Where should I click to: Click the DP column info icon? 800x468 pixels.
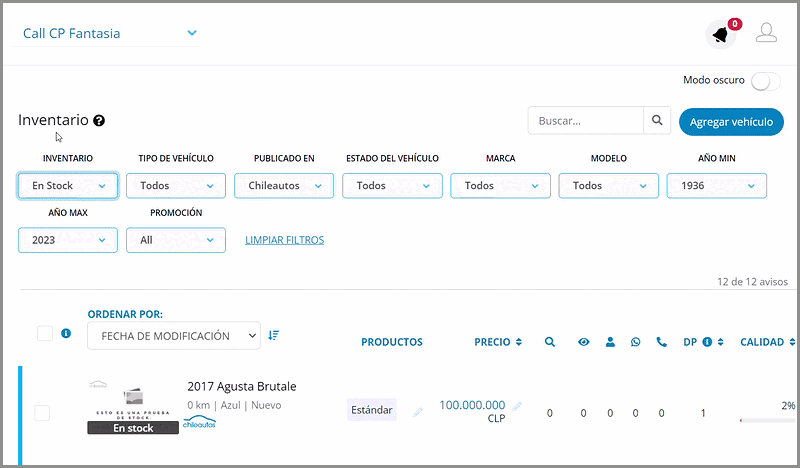(x=706, y=342)
